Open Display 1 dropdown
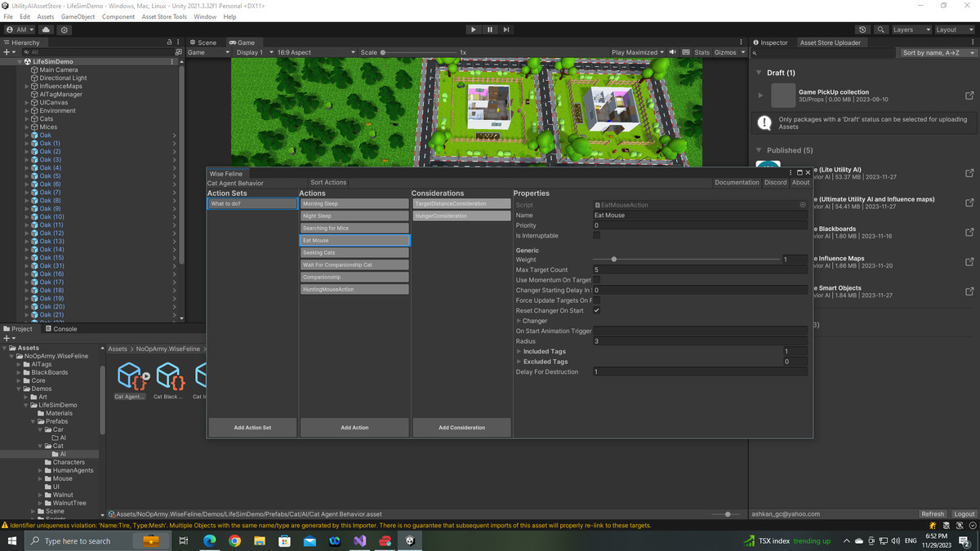980x551 pixels. 254,52
